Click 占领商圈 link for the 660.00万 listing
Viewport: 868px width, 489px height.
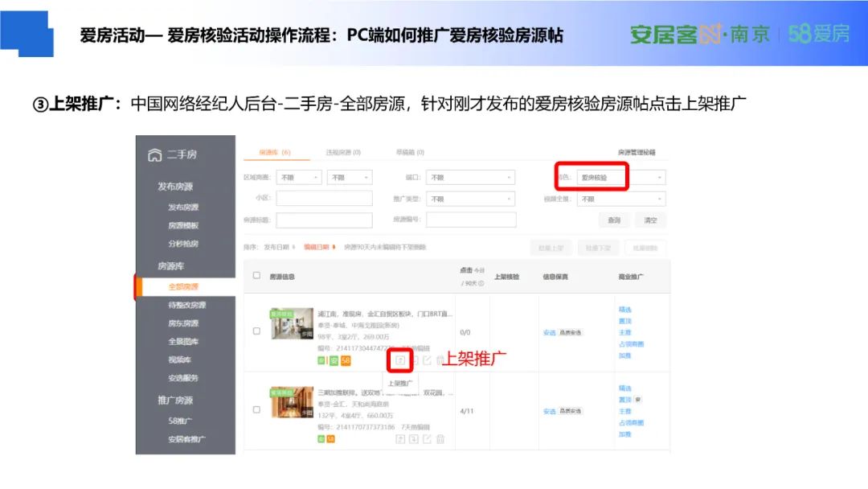point(631,423)
